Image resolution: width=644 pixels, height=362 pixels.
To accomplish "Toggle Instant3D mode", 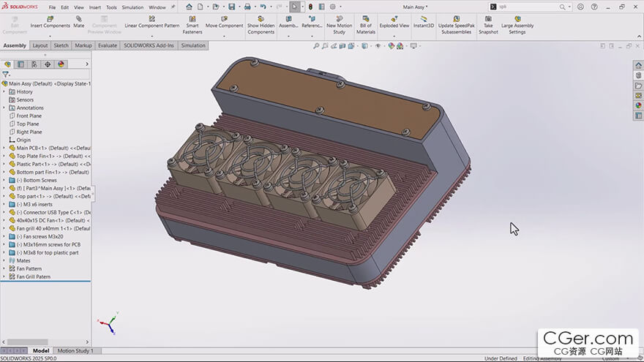I will (423, 20).
